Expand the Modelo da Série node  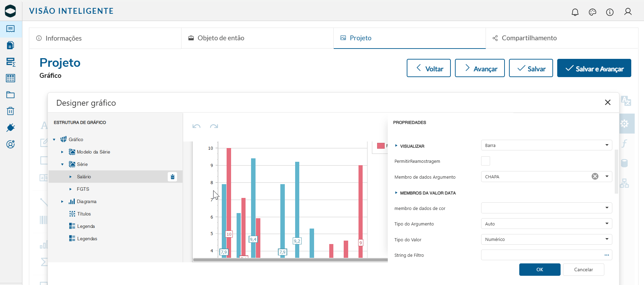pos(62,152)
